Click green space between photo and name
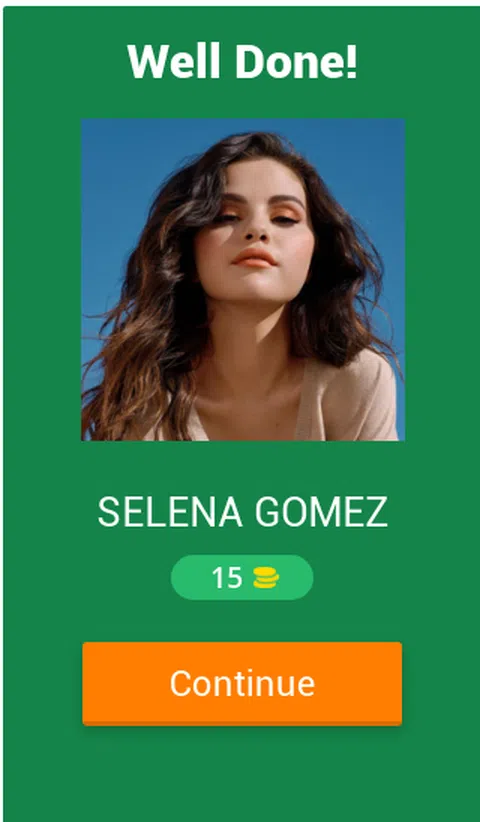 [x=242, y=467]
